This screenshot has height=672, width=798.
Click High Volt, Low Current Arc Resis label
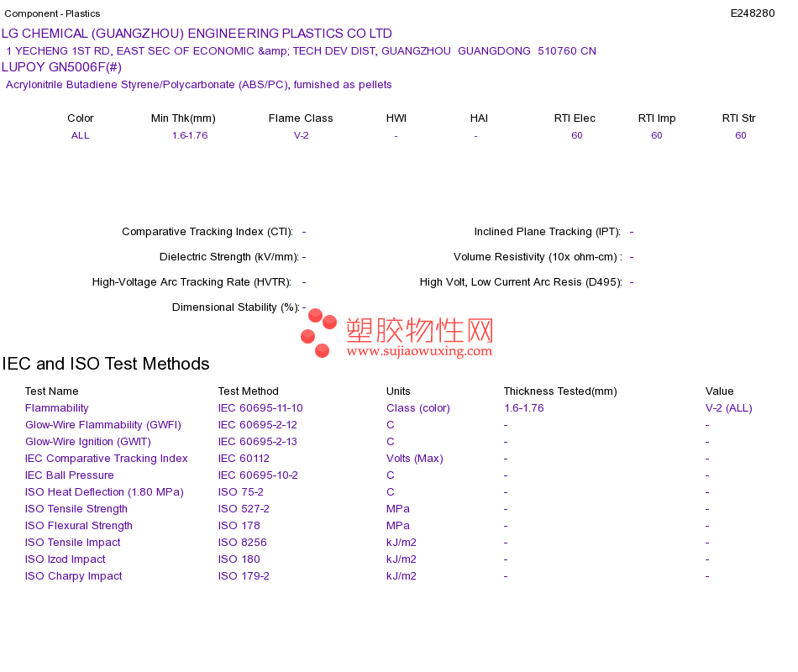[521, 282]
